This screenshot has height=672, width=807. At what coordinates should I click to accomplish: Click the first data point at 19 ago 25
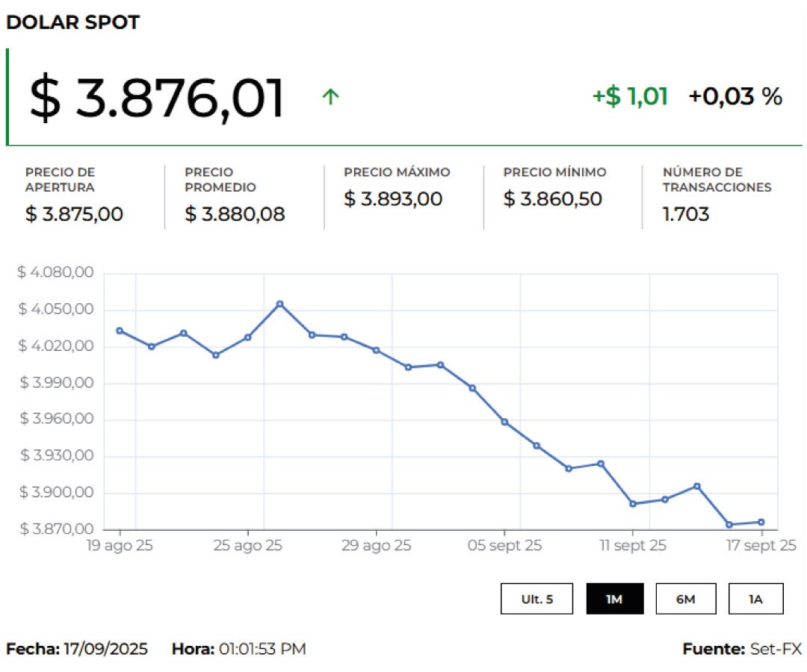pyautogui.click(x=120, y=331)
